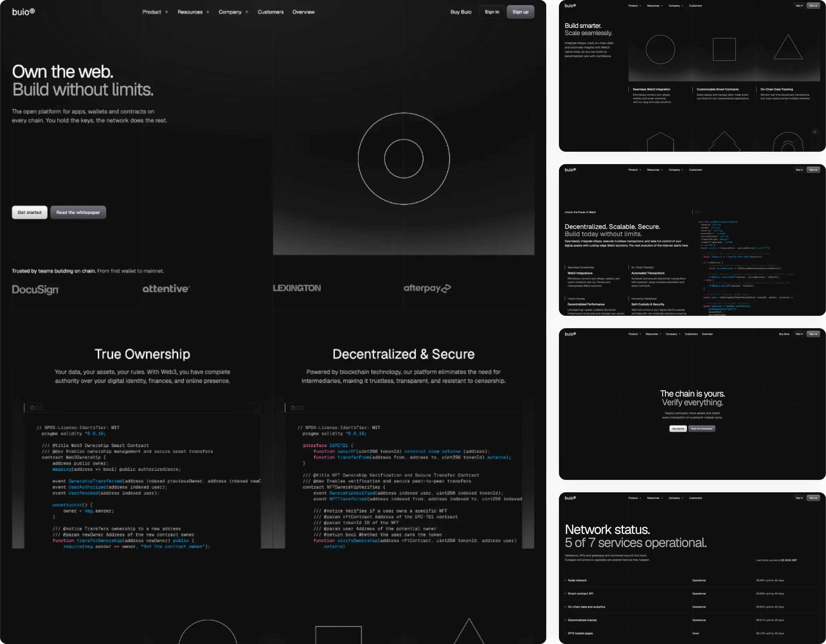Click the buio logo on the main page
Viewport: 826px width, 644px height.
tap(23, 12)
